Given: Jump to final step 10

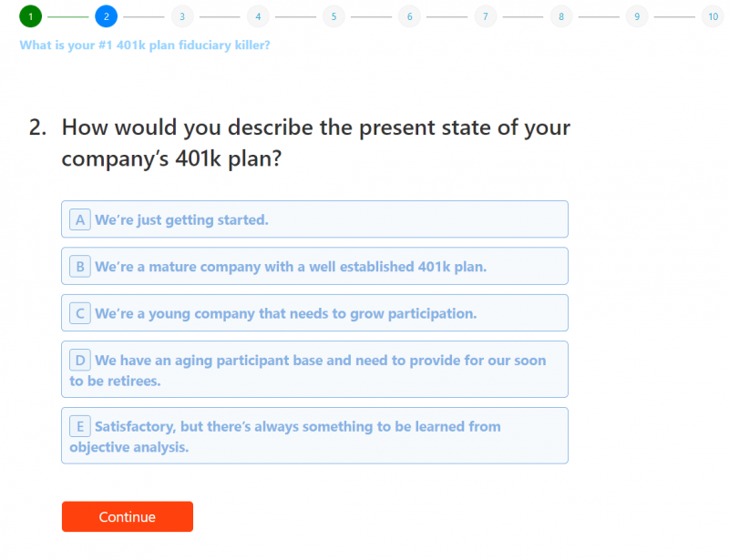Looking at the screenshot, I should (713, 16).
